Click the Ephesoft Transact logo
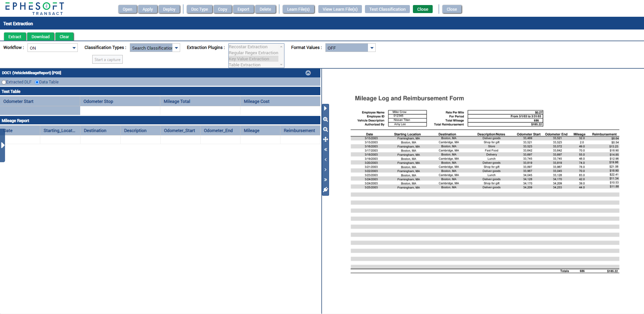This screenshot has height=314, width=644. coord(35,8)
